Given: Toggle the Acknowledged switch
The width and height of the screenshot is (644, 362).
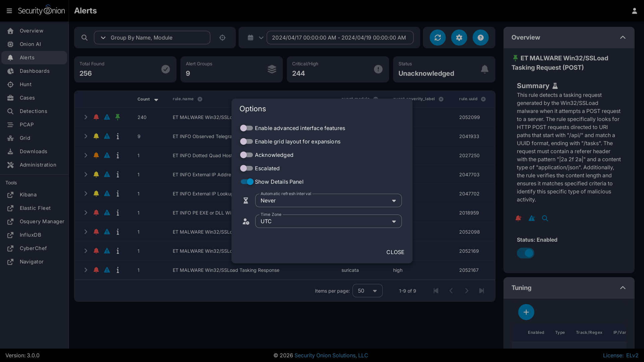Looking at the screenshot, I should coord(247,155).
